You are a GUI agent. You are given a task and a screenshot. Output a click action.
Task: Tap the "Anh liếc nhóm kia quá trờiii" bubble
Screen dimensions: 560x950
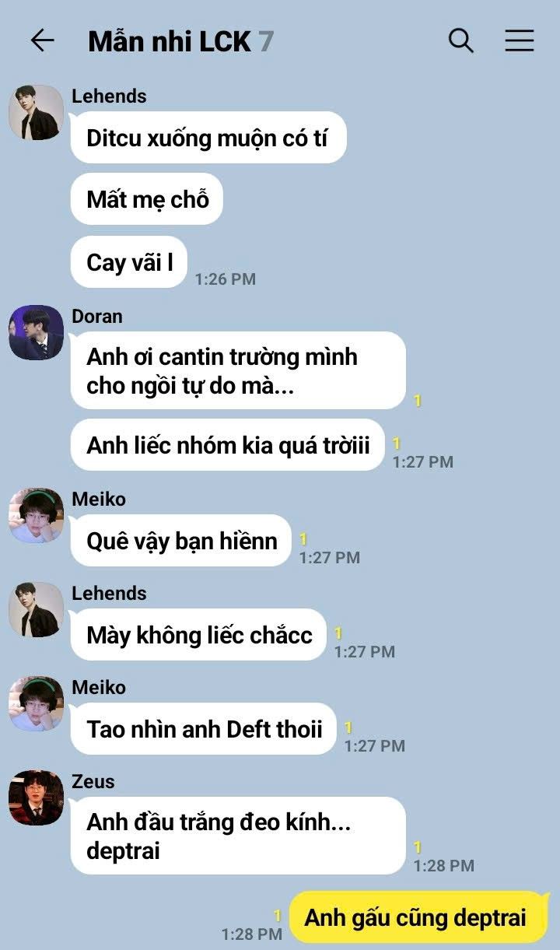[x=227, y=446]
